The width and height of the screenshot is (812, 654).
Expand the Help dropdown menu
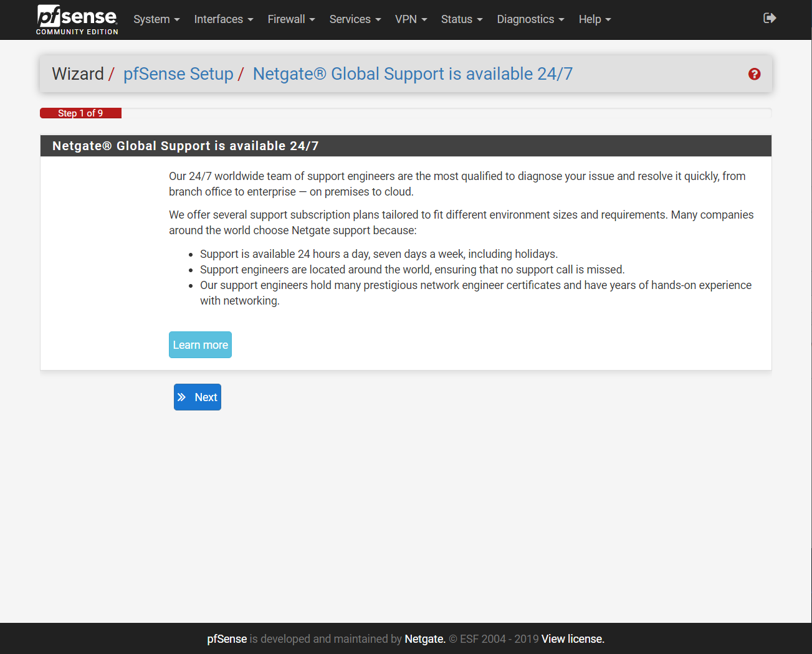pos(595,19)
